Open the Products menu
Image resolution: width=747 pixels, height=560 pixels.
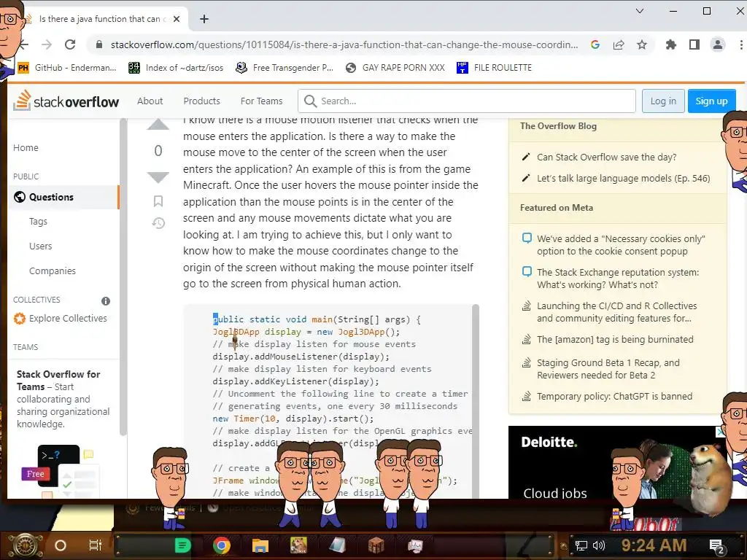click(x=201, y=101)
